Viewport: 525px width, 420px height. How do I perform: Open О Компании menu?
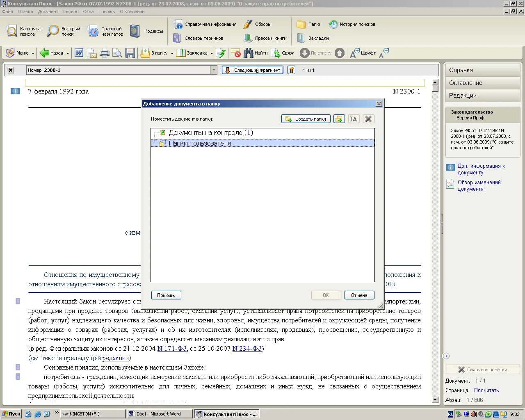coord(132,11)
